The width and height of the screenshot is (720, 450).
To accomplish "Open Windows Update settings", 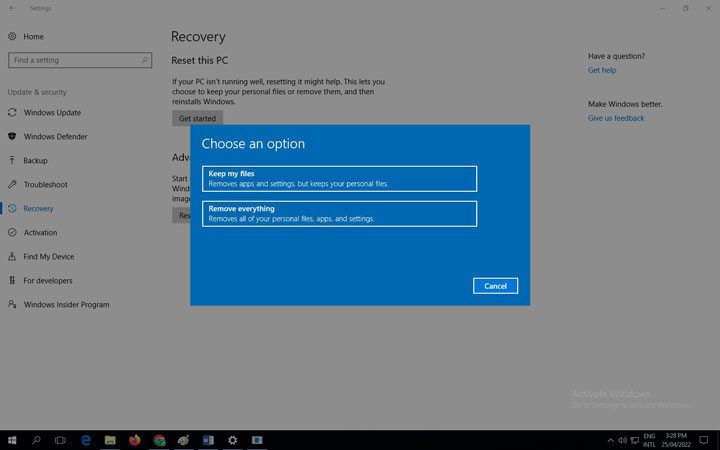I will pos(52,112).
